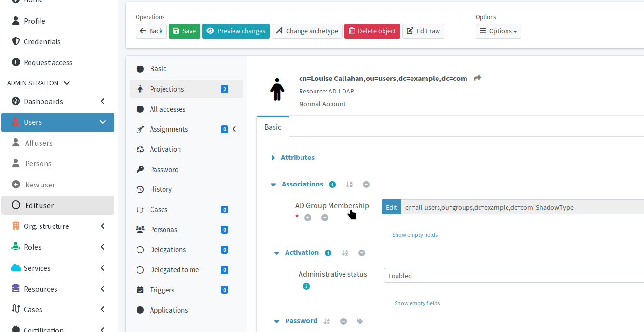Open the info tooltip for Administrative status
644x332 pixels.
(x=306, y=286)
